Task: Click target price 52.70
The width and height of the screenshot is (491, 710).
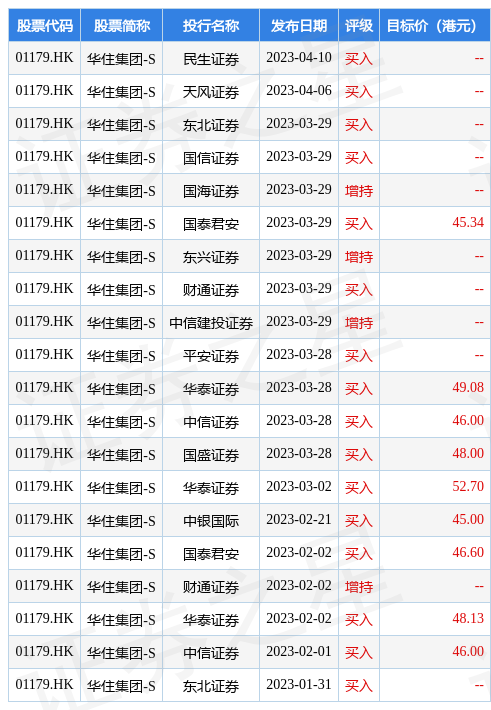Action: point(468,486)
